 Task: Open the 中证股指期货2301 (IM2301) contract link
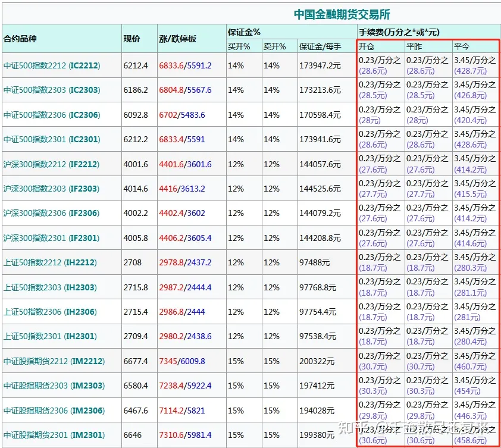(x=54, y=435)
